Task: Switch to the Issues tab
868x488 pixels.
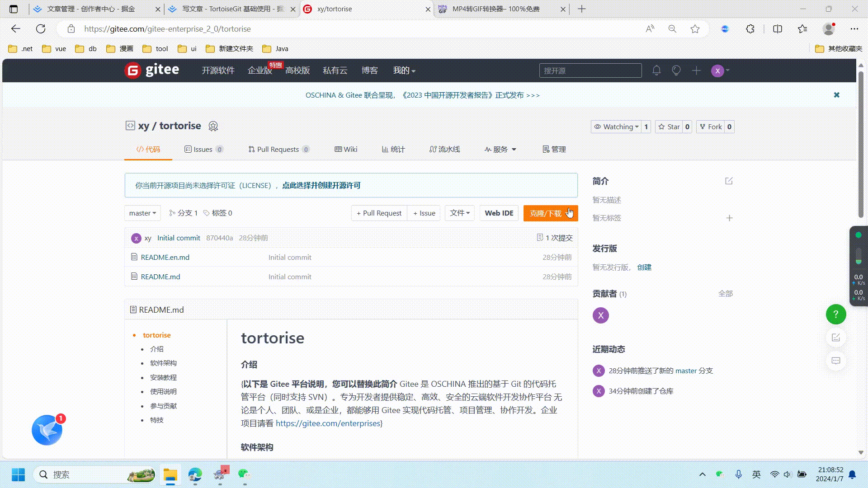Action: click(x=203, y=150)
